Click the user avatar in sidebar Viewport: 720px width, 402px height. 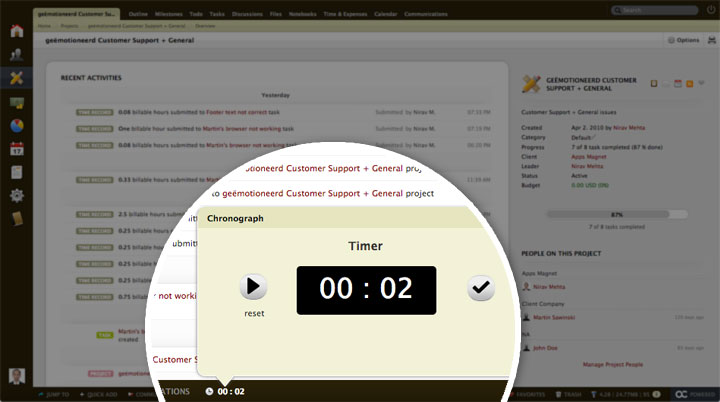(x=17, y=376)
